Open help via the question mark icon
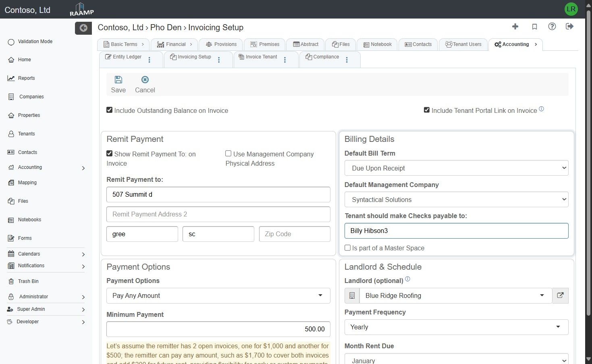This screenshot has height=364, width=592. [x=552, y=27]
